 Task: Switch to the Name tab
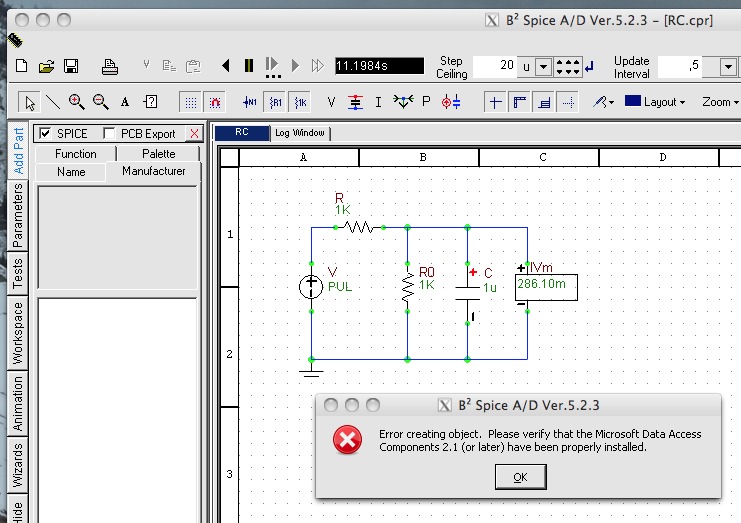[71, 172]
